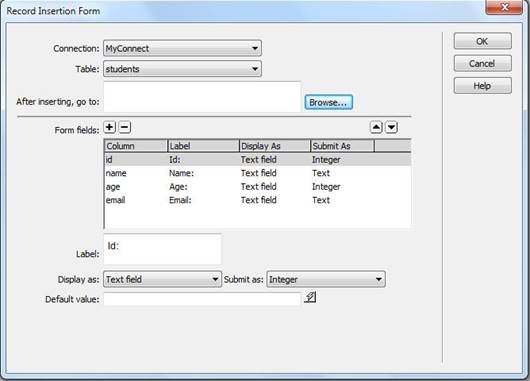Expand the Submit as Integer dropdown

(x=326, y=279)
